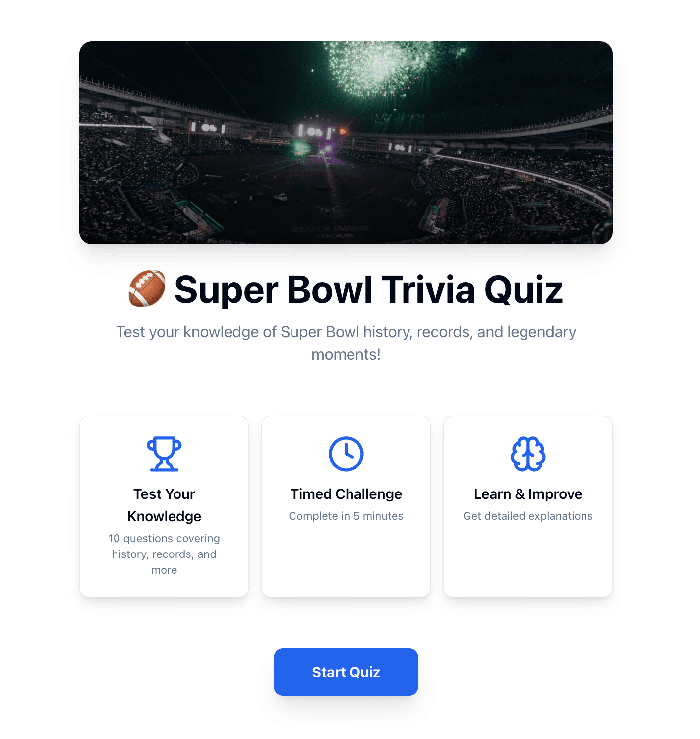Click the Super Bowl Trivia Quiz heading
Image resolution: width=700 pixels, height=739 pixels.
click(369, 290)
